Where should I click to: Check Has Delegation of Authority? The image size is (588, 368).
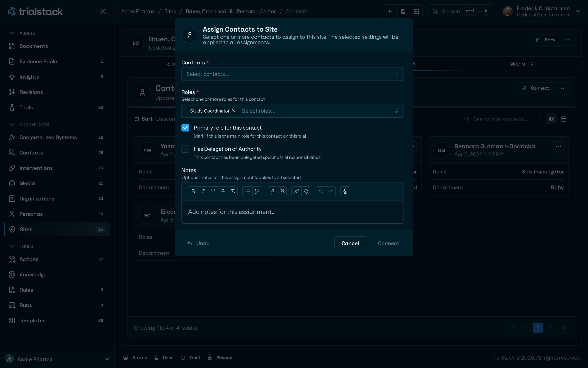point(185,149)
